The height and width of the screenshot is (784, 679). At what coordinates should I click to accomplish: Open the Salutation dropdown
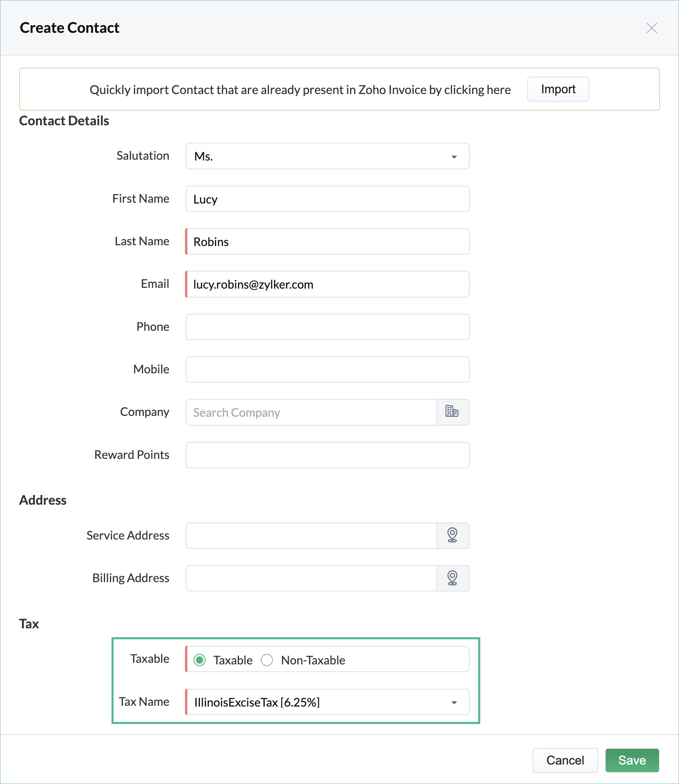click(x=327, y=156)
